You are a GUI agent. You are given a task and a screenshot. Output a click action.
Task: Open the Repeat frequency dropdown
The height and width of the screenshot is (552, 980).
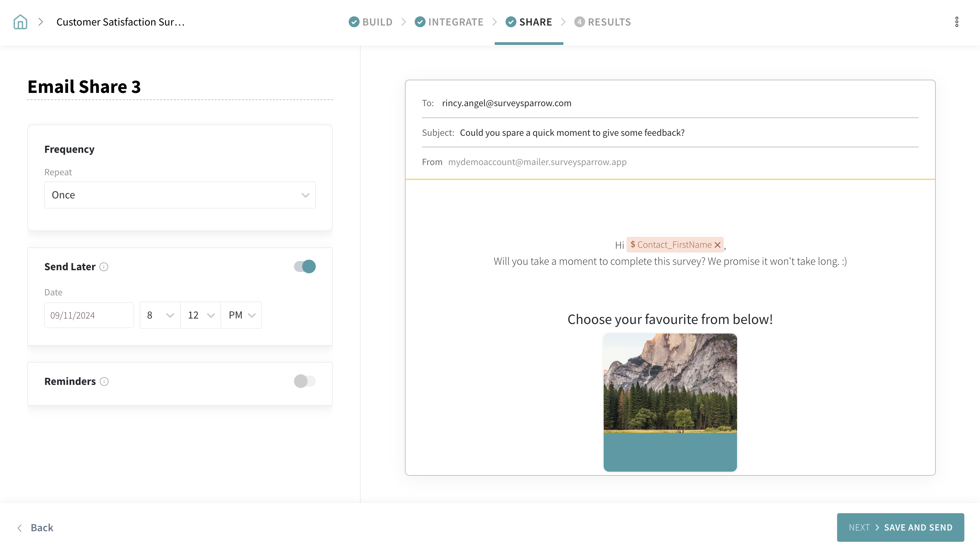click(180, 195)
